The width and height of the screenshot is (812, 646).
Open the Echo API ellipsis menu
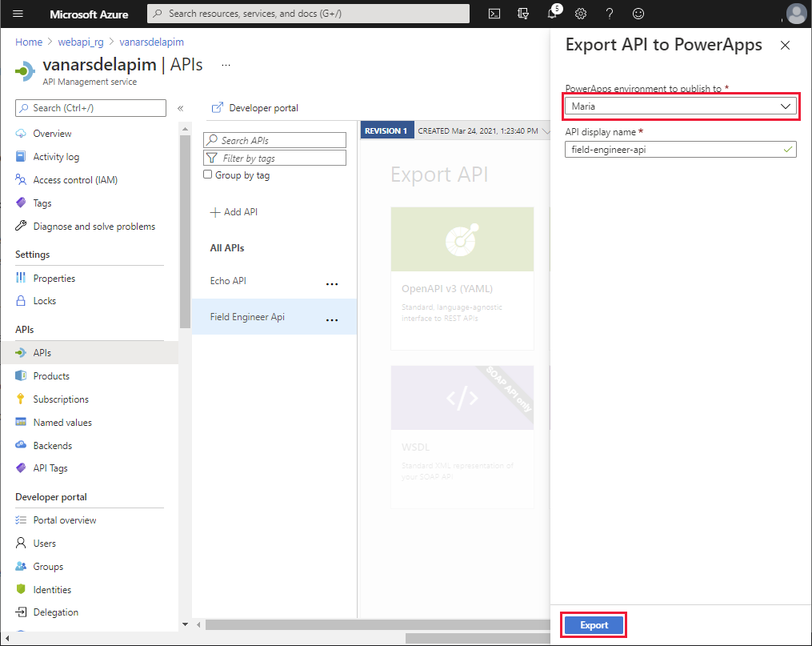click(x=332, y=284)
